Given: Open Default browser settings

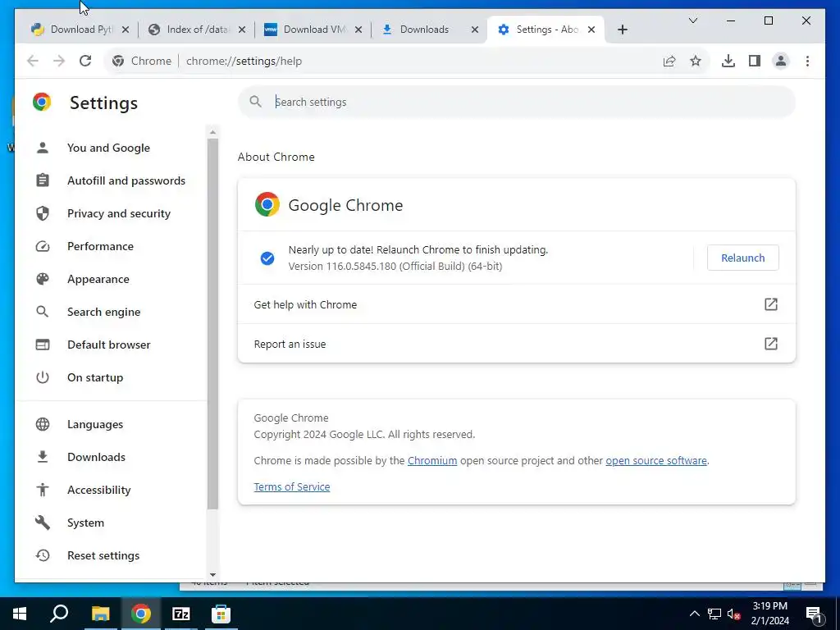Looking at the screenshot, I should pyautogui.click(x=109, y=345).
